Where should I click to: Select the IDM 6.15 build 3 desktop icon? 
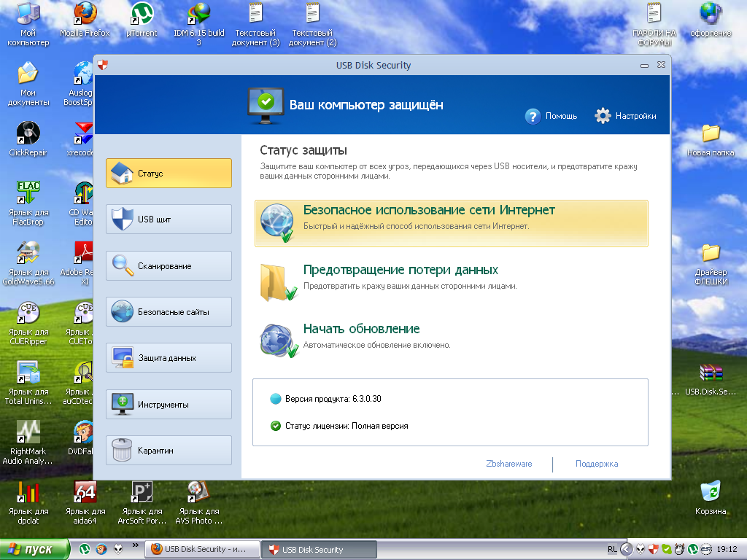[198, 24]
